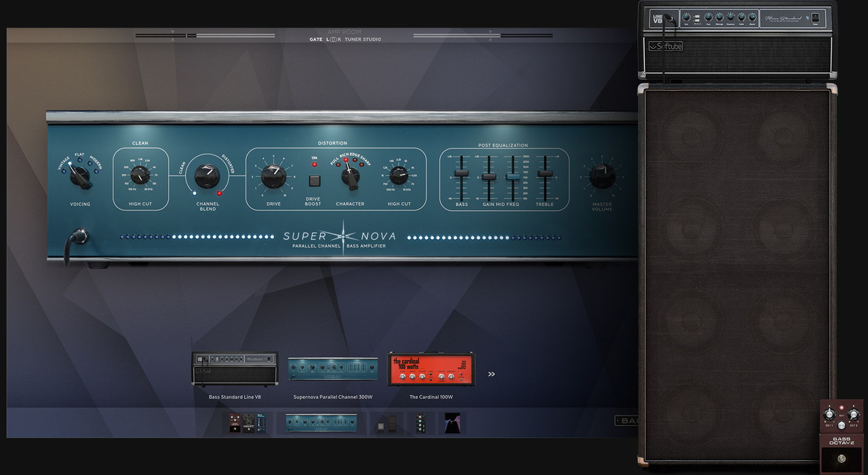
Task: Click the Character selector knob
Action: (350, 176)
